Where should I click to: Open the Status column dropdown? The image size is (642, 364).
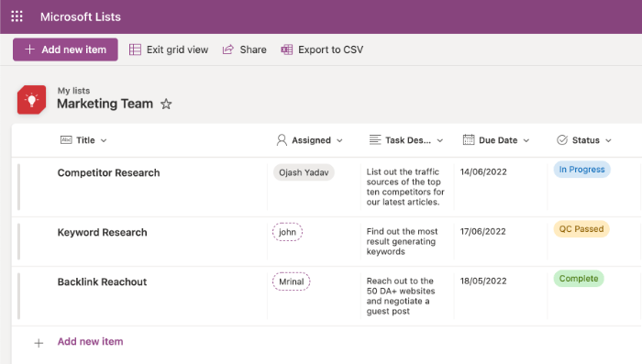coord(608,140)
